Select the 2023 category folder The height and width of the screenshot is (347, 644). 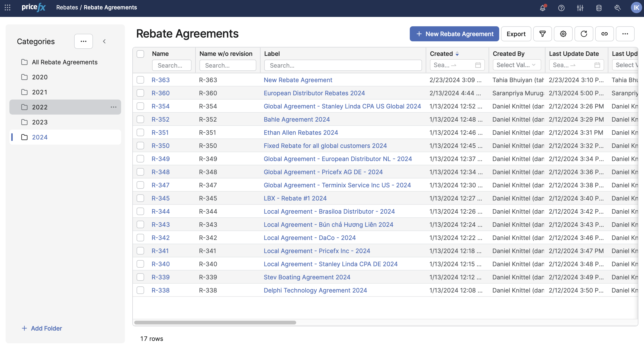coord(40,122)
